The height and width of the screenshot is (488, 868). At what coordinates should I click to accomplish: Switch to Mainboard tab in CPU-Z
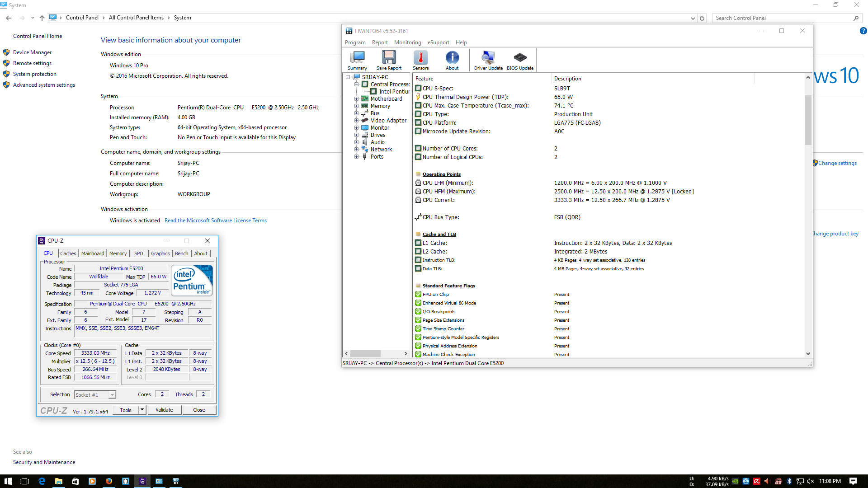click(93, 253)
